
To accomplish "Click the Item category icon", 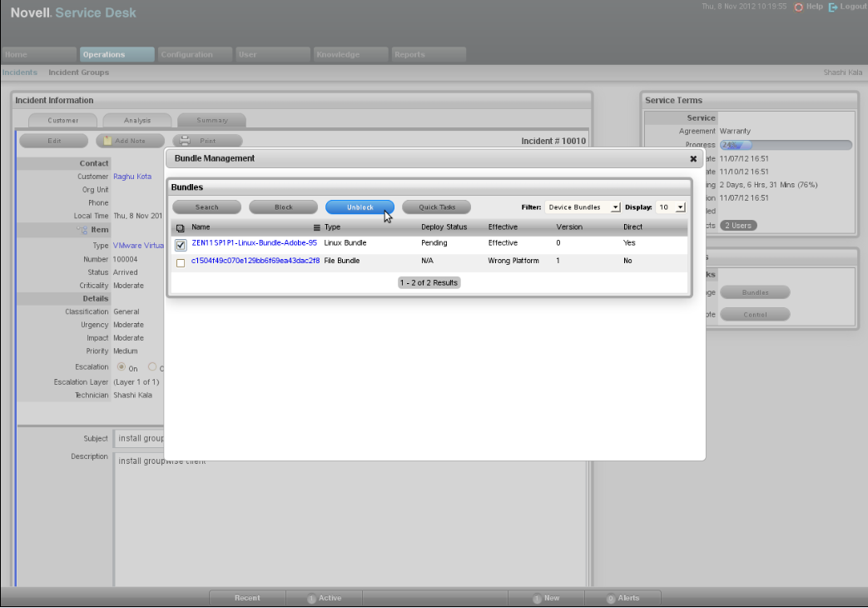I will pos(82,229).
